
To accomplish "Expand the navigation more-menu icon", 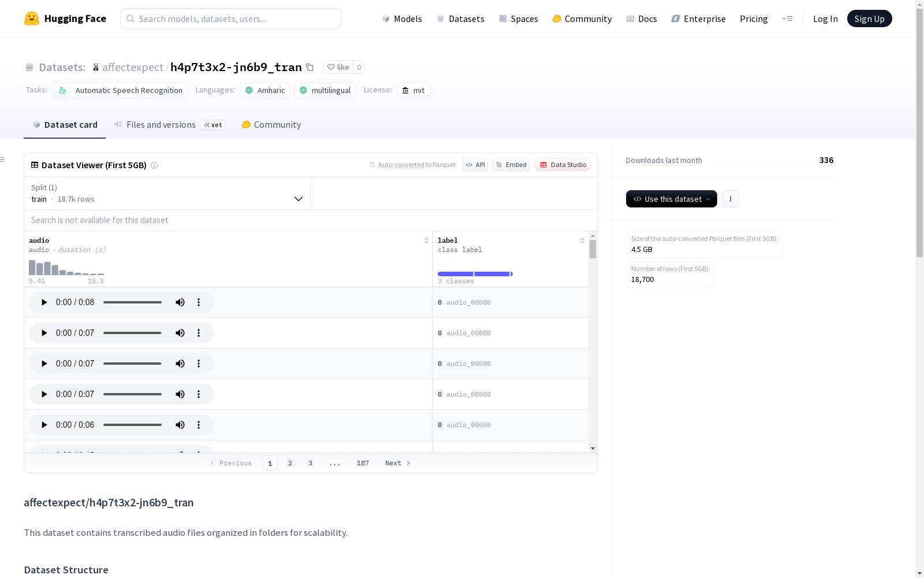I will (787, 18).
